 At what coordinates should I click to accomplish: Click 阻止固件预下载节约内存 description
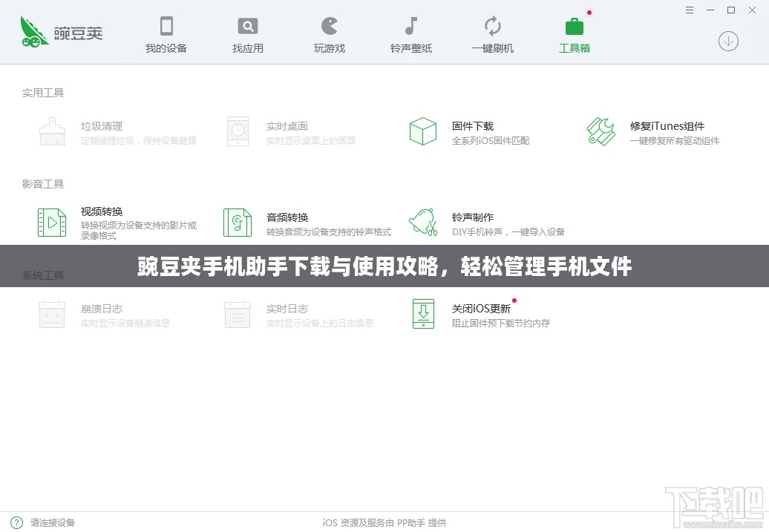(501, 323)
